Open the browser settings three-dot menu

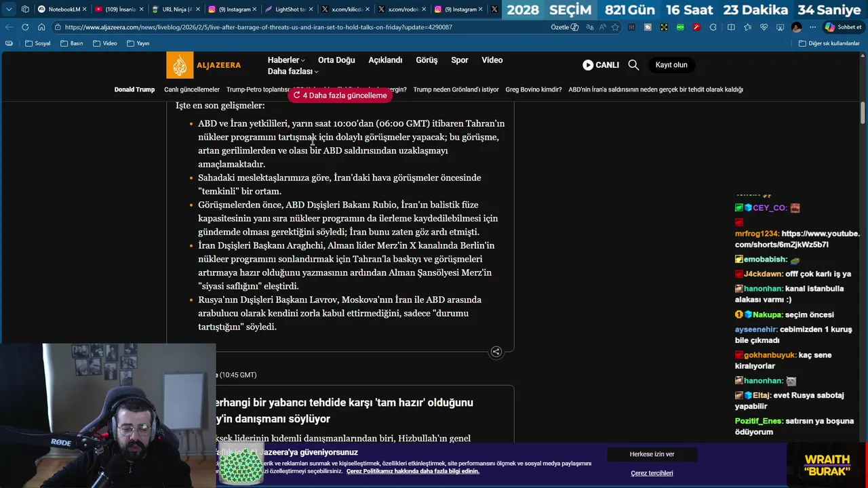coord(812,27)
